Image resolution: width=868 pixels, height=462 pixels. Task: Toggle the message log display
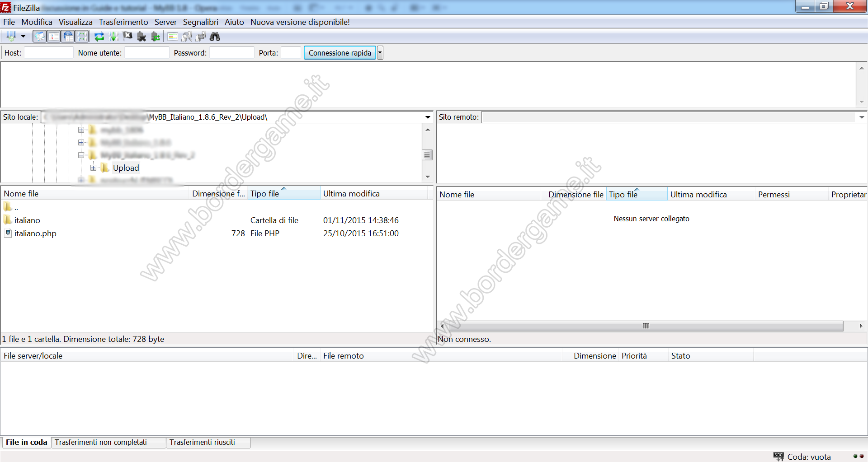40,37
